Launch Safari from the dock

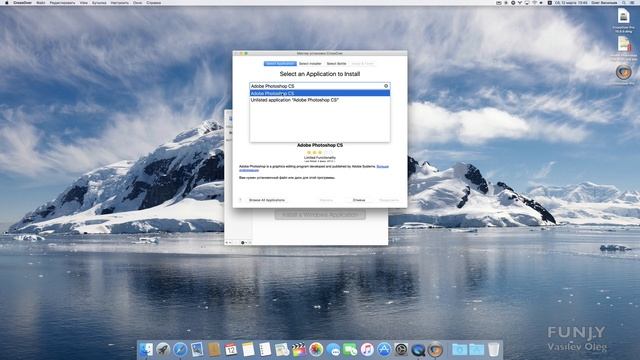coord(180,350)
